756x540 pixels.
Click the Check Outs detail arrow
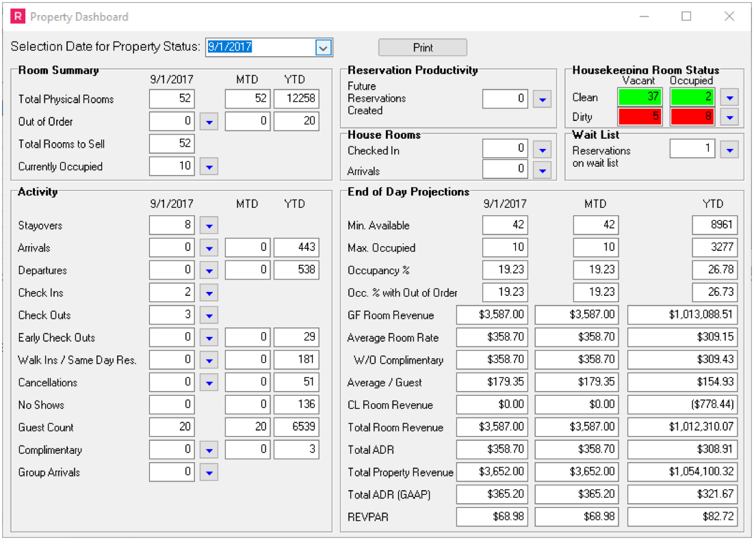[209, 316]
